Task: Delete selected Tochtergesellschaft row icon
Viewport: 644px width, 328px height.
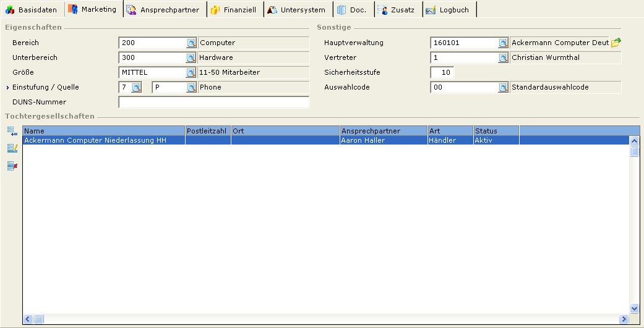Action: pyautogui.click(x=12, y=166)
